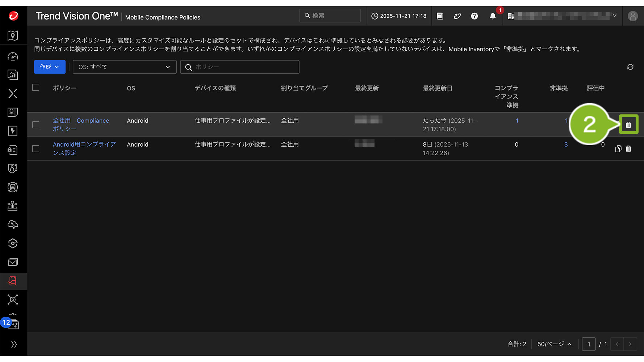
Task: Click the delete trash icon for 全社用 Compliance policy
Action: point(628,125)
